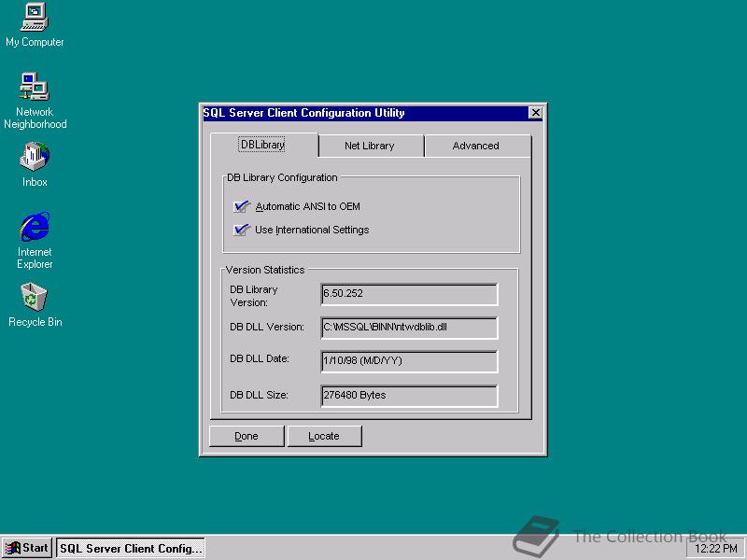
Task: Click the DB DLL Date field
Action: pos(409,361)
